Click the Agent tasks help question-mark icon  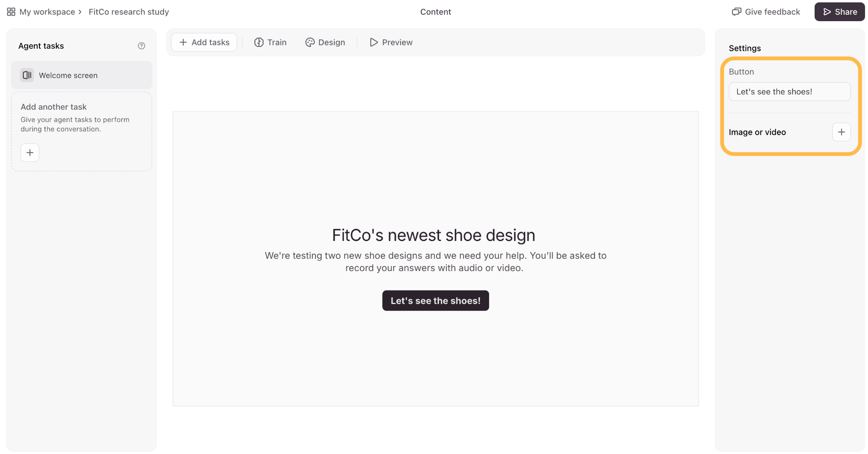[142, 46]
